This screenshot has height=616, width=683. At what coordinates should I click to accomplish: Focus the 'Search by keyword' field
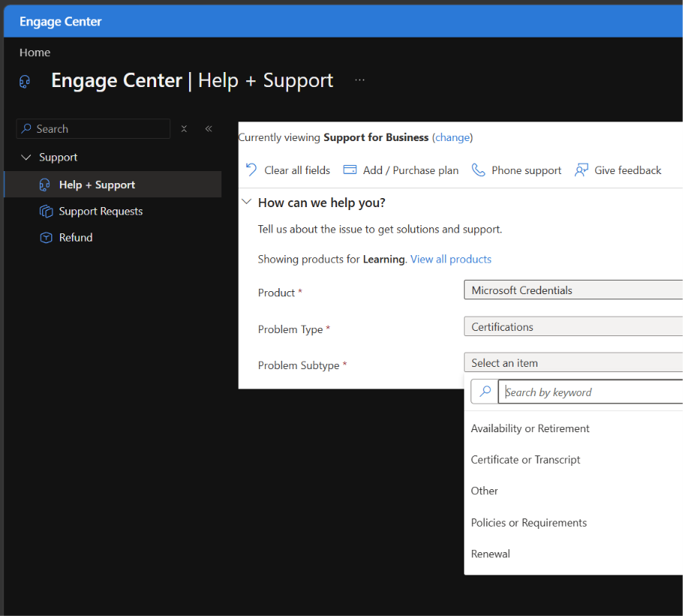tap(591, 392)
